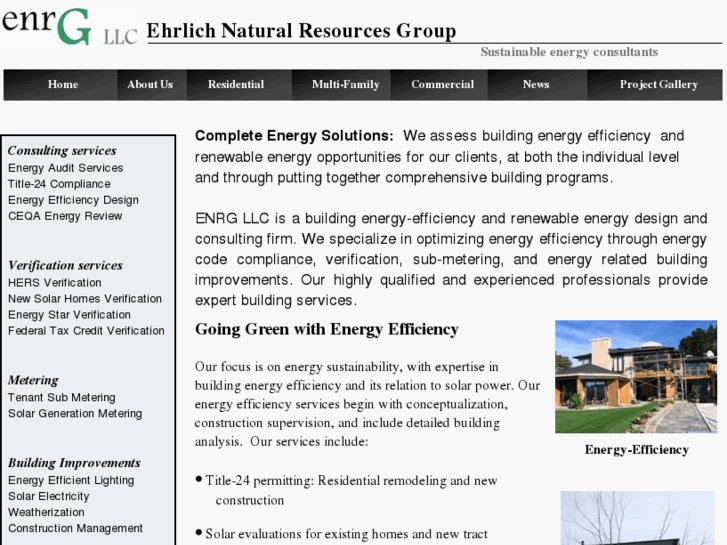The height and width of the screenshot is (545, 727).
Task: Click the enrG LLC logo
Action: click(x=70, y=26)
